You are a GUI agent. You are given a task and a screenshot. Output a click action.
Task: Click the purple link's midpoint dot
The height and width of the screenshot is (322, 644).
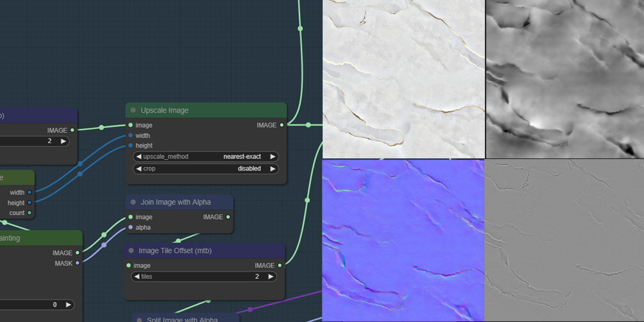pos(250,309)
